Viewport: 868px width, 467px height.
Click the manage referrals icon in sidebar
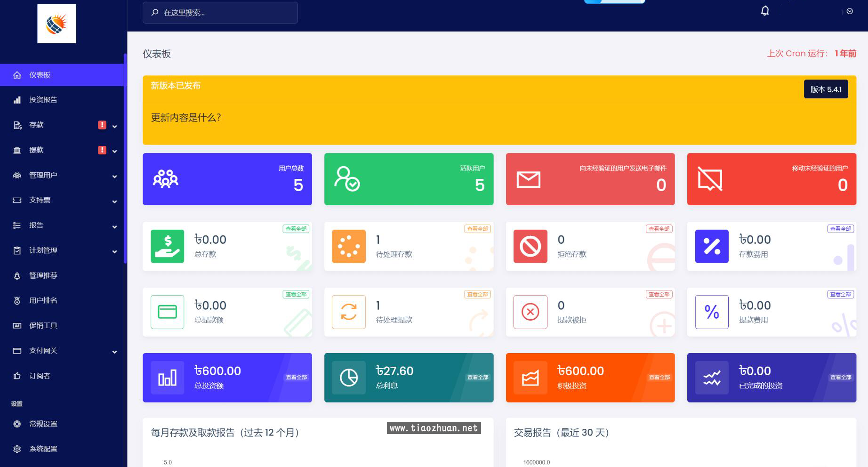[x=17, y=275]
